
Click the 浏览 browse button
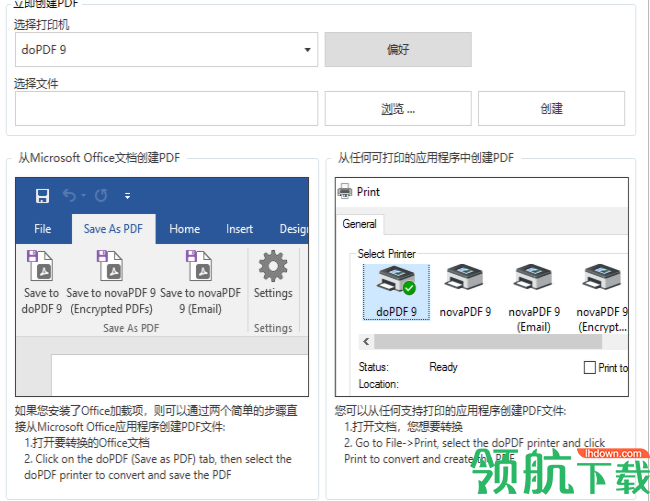(398, 109)
